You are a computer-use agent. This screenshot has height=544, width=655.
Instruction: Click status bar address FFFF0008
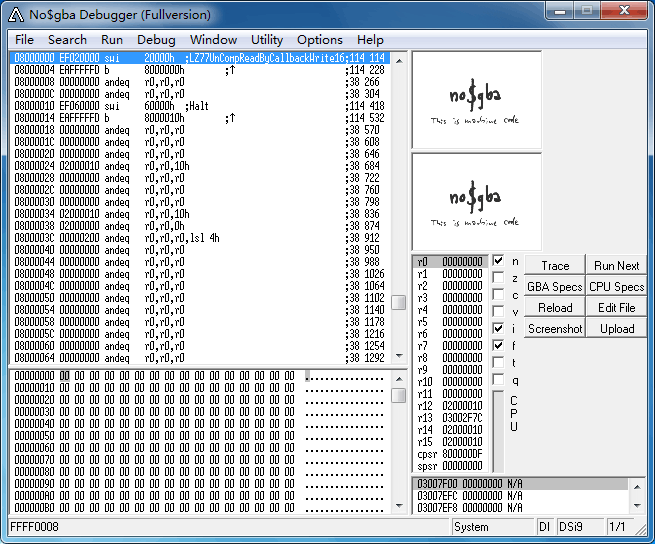pos(34,526)
